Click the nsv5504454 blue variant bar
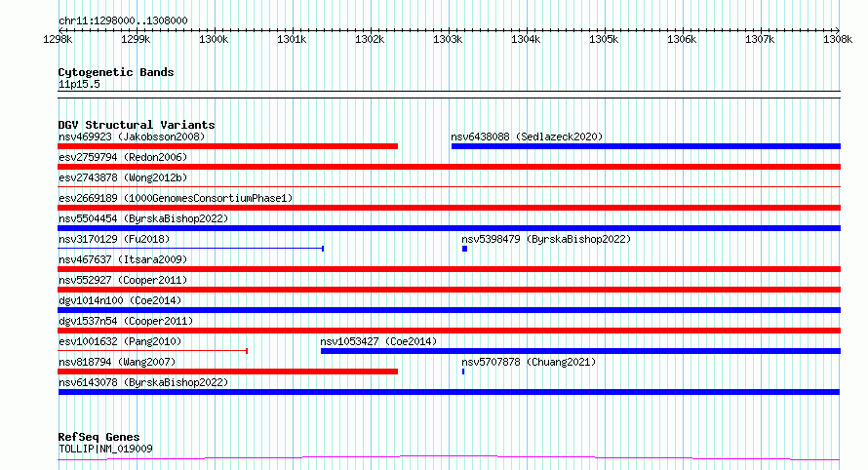 pos(449,228)
